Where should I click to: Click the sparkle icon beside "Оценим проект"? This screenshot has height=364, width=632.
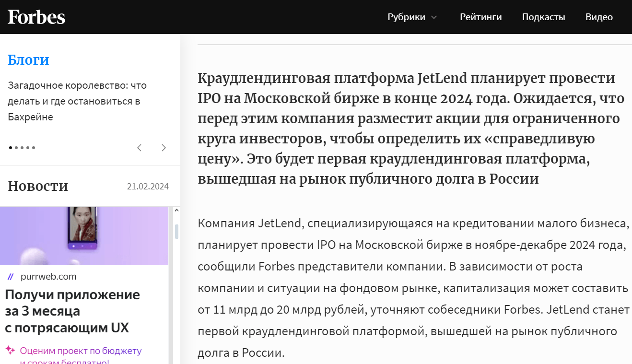click(x=10, y=351)
